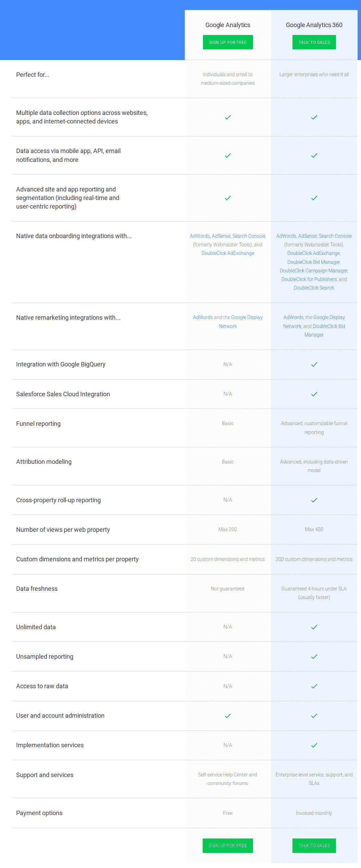
Task: Click Google Analytics column checkmark for User administration
Action: click(x=228, y=716)
